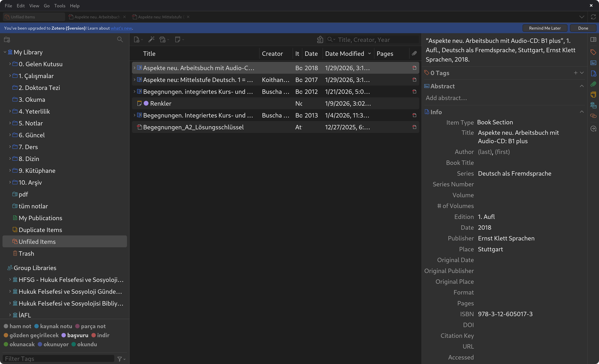This screenshot has height=364, width=599.
Task: Toggle the item pane layout icon
Action: click(x=593, y=40)
